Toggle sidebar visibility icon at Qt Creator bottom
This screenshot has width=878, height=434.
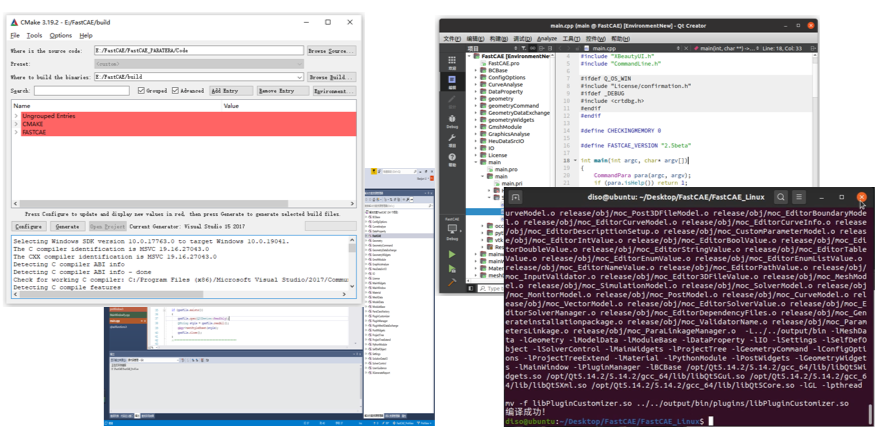470,288
